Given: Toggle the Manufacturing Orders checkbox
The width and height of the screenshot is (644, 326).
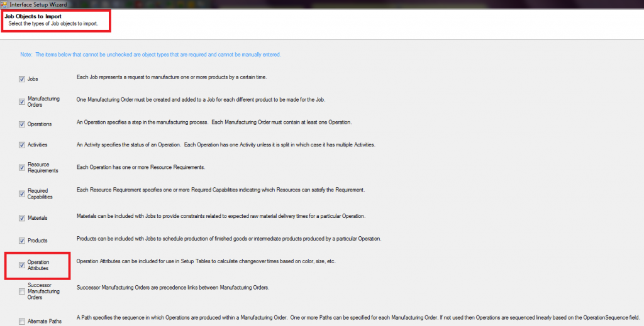Looking at the screenshot, I should pyautogui.click(x=22, y=102).
